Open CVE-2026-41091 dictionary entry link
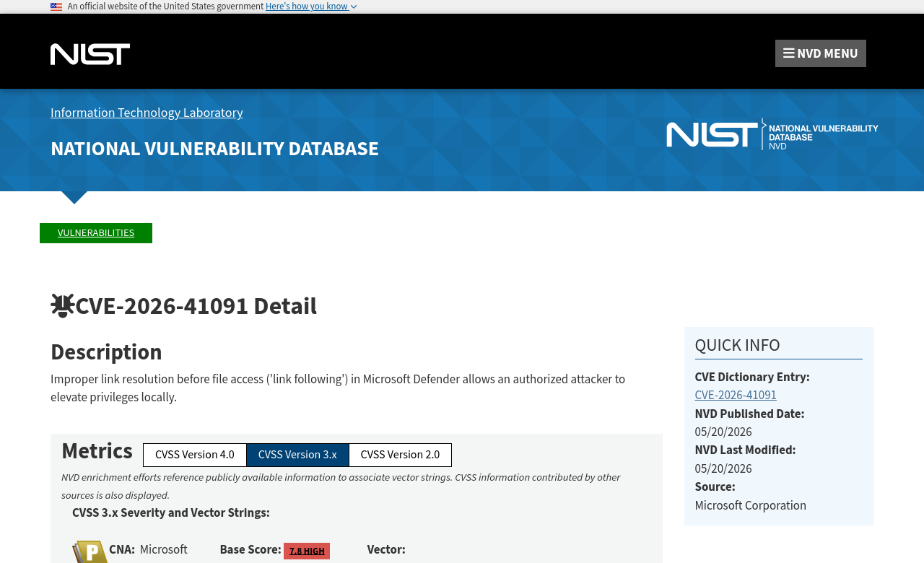 (x=736, y=396)
